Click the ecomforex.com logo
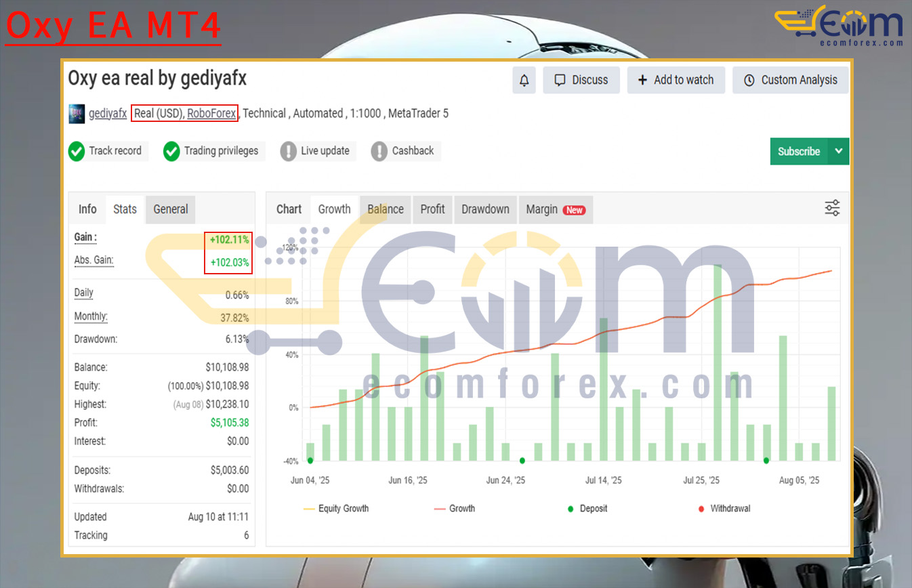Viewport: 912px width, 588px height. [839, 26]
